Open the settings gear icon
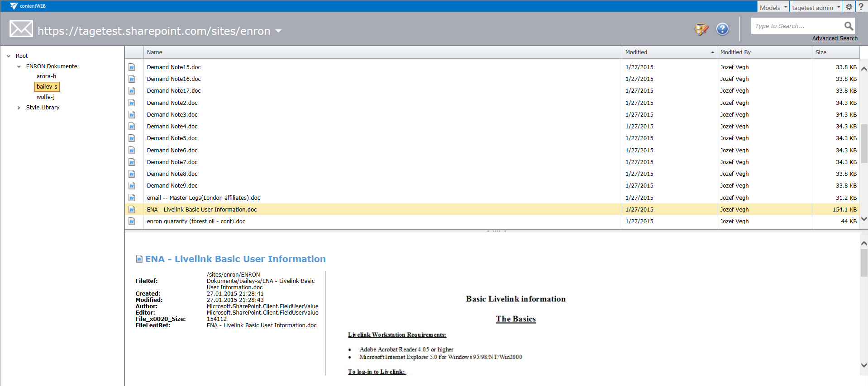868x386 pixels. pos(849,7)
